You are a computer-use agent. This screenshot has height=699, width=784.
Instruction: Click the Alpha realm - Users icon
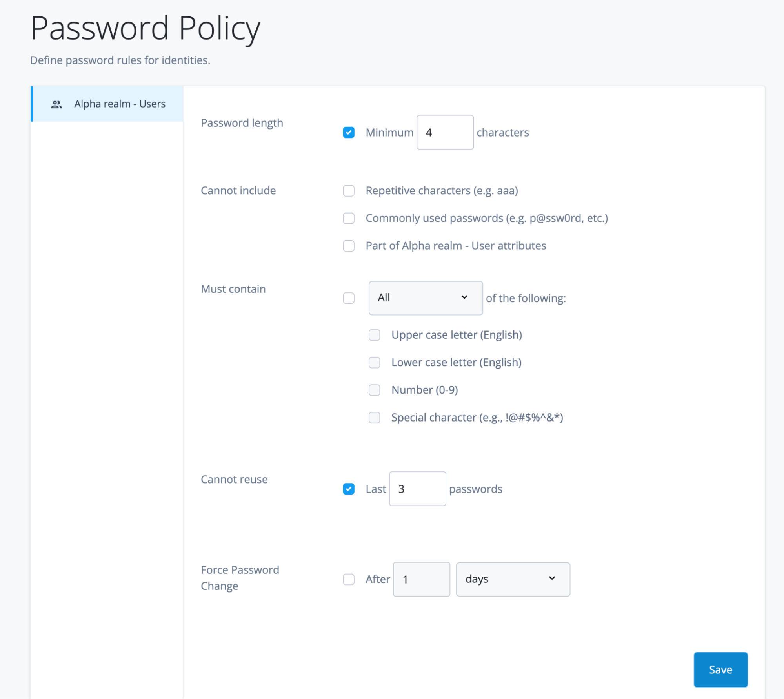pos(57,103)
